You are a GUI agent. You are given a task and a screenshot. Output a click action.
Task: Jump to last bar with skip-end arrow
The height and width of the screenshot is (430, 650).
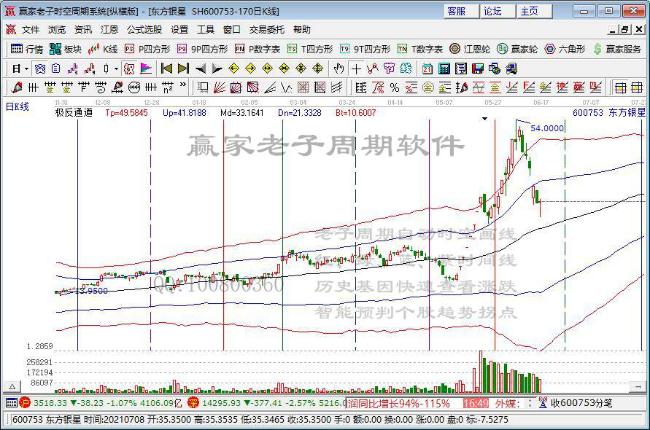pyautogui.click(x=183, y=69)
